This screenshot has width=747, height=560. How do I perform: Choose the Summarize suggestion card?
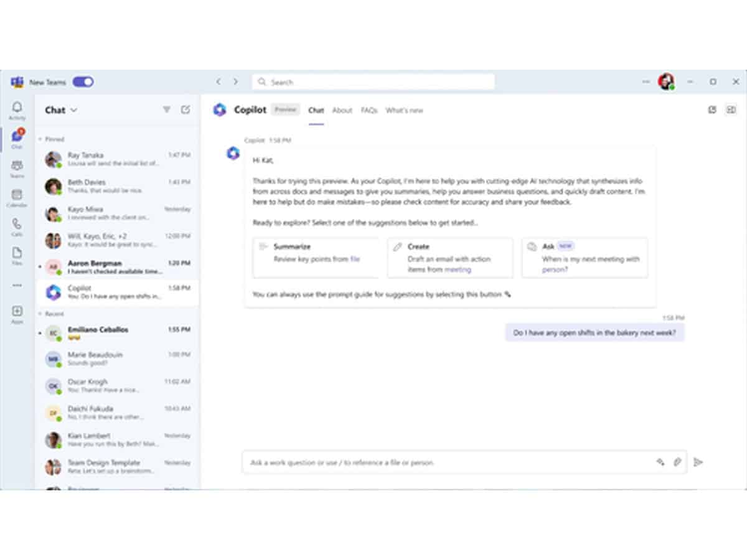[x=316, y=258]
